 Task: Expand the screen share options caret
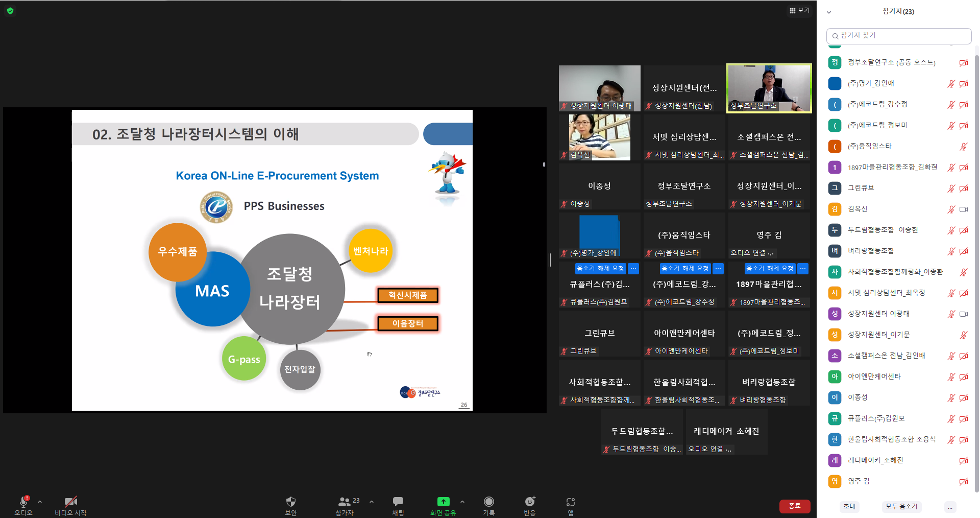462,502
